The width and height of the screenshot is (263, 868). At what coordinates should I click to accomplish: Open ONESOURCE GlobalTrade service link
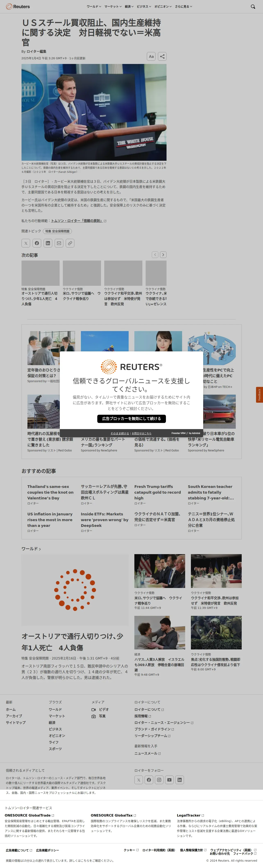[29, 815]
